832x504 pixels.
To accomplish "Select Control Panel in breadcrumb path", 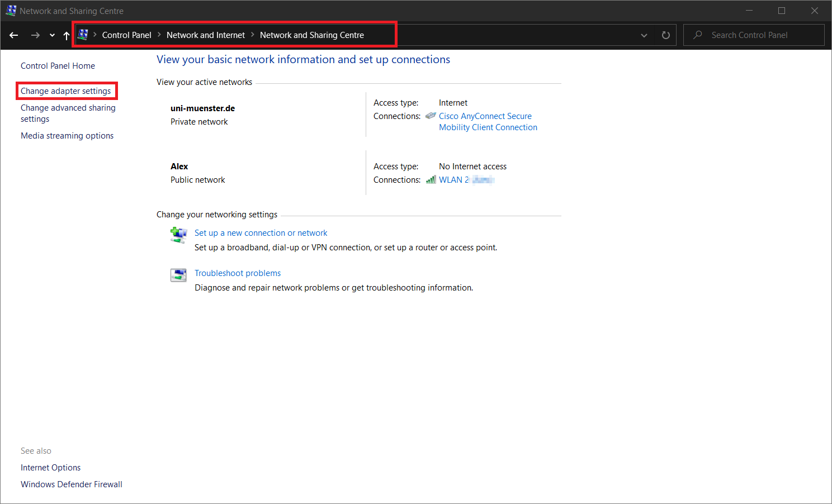I will (126, 35).
